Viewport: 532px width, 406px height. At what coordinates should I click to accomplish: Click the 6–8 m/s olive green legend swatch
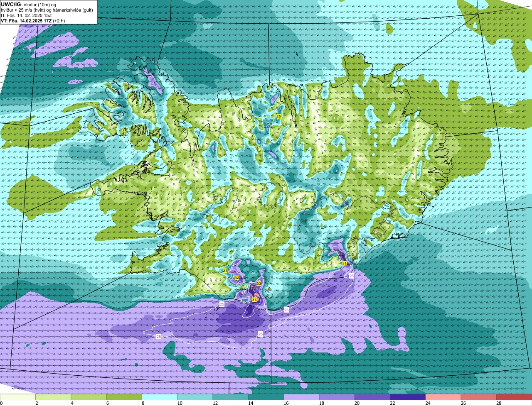pos(124,397)
